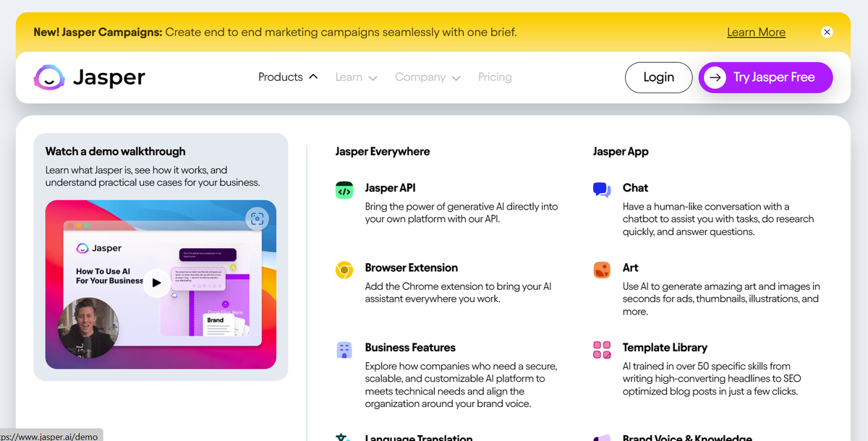The width and height of the screenshot is (868, 441).
Task: Open the Browser Extension link
Action: pyautogui.click(x=412, y=267)
